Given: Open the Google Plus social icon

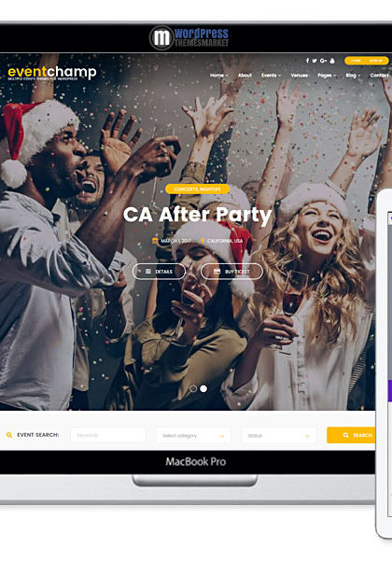Looking at the screenshot, I should pyautogui.click(x=323, y=61).
